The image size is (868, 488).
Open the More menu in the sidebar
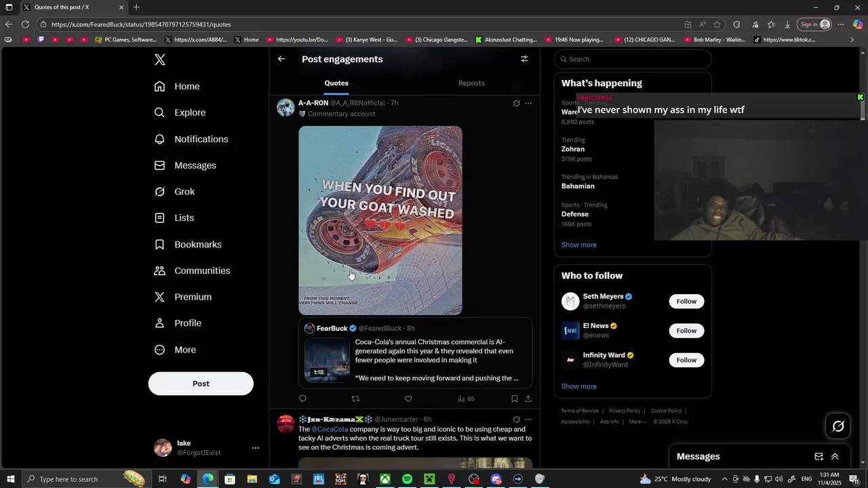coord(175,350)
